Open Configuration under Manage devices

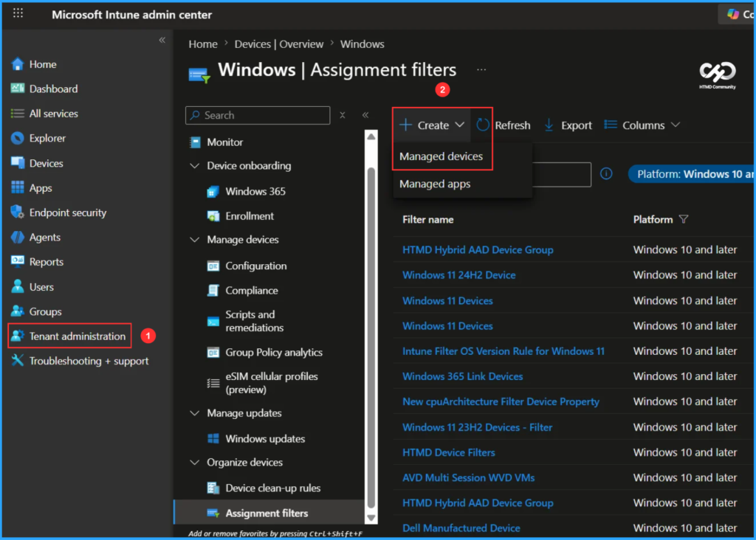(x=256, y=266)
